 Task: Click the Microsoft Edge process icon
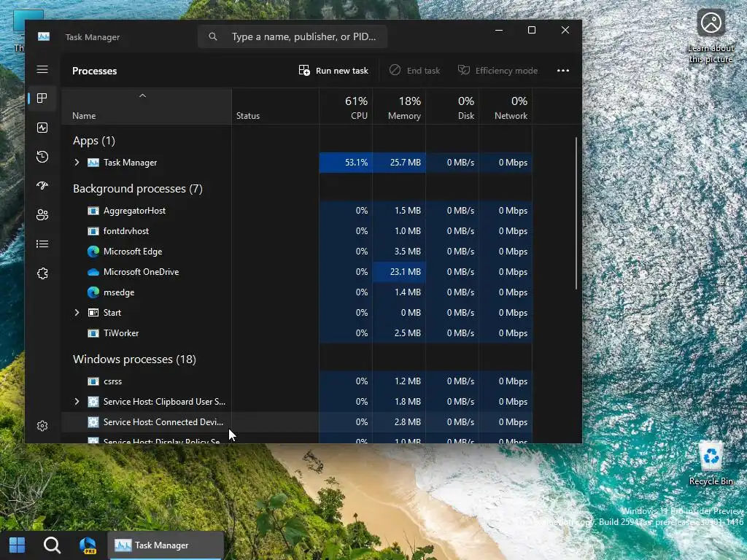93,252
